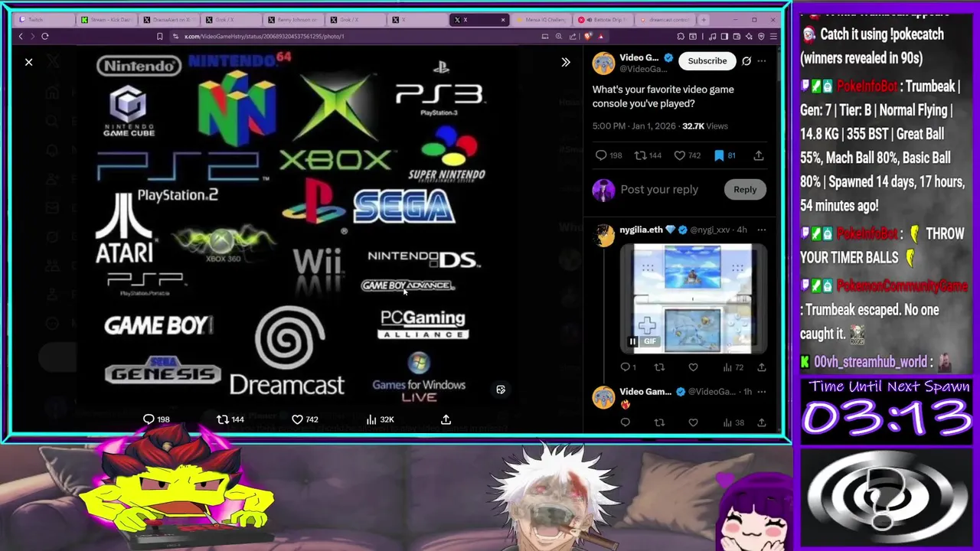Click the browser address bar URL
980x551 pixels.
point(264,36)
